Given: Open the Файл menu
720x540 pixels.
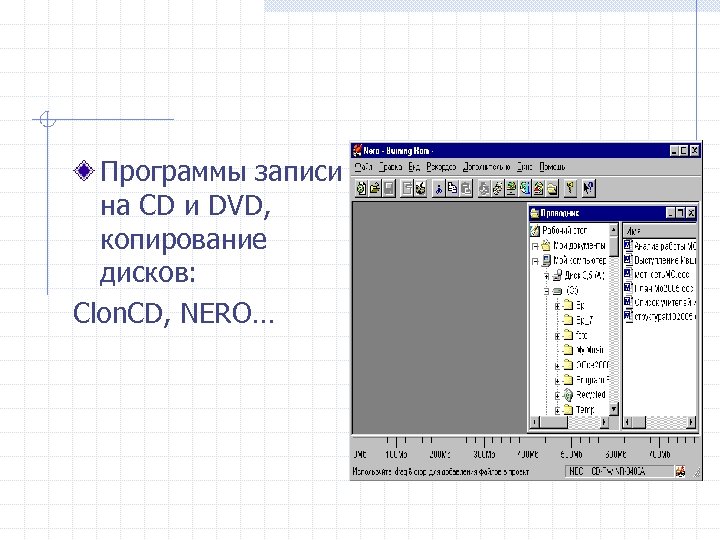Looking at the screenshot, I should click(363, 167).
